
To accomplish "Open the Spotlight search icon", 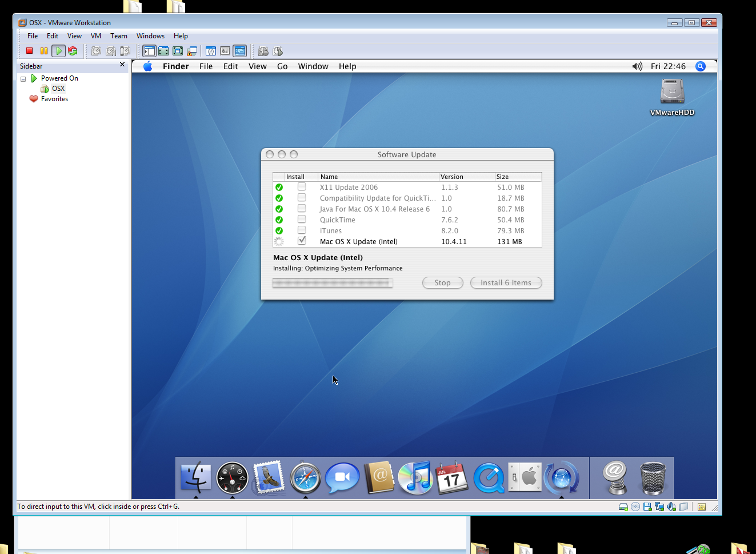I will [x=700, y=66].
